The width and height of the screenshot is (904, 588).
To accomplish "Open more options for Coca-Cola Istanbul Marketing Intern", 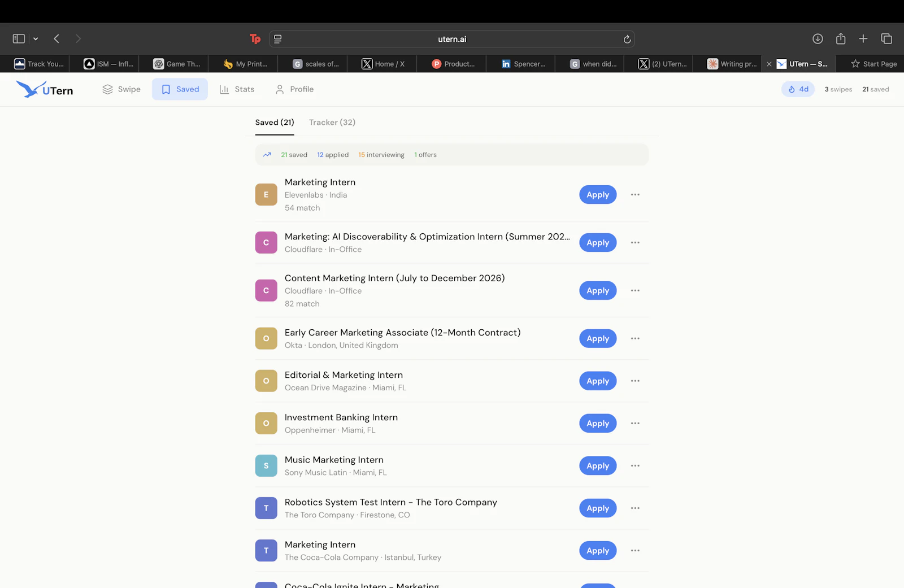I will 635,551.
